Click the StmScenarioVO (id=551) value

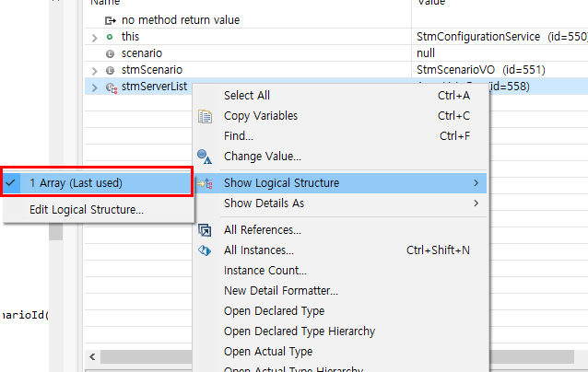(481, 70)
